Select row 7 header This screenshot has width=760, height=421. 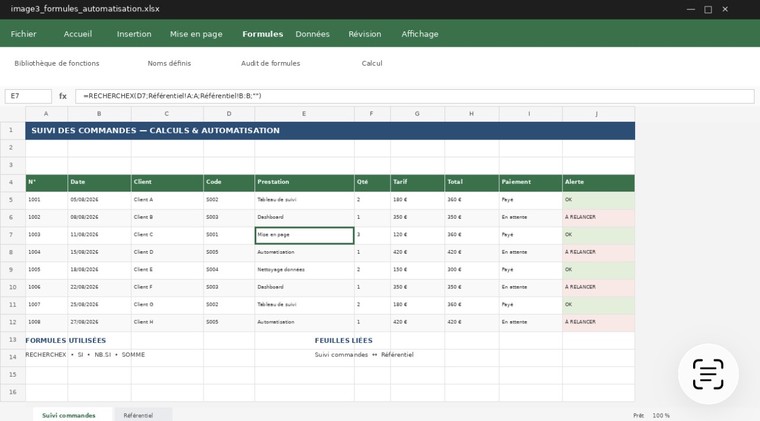pyautogui.click(x=13, y=235)
